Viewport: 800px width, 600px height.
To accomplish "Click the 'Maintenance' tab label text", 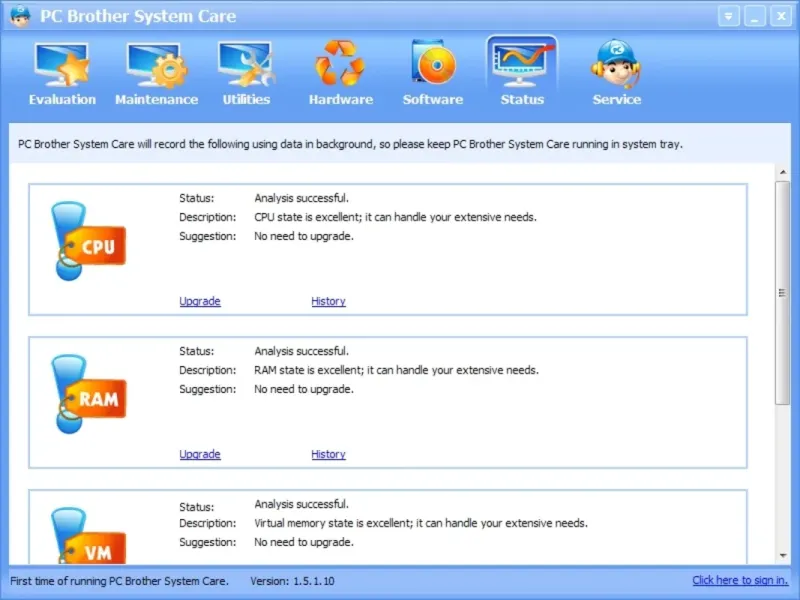I will 157,99.
